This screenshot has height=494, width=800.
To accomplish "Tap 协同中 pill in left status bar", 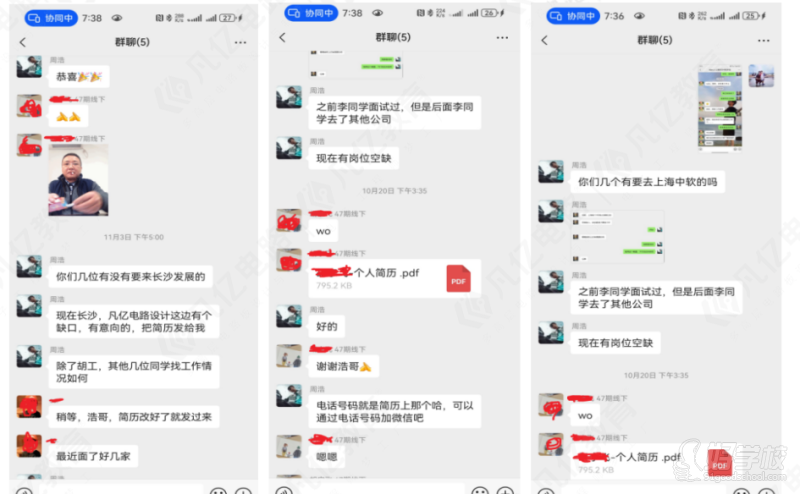I will [x=51, y=18].
